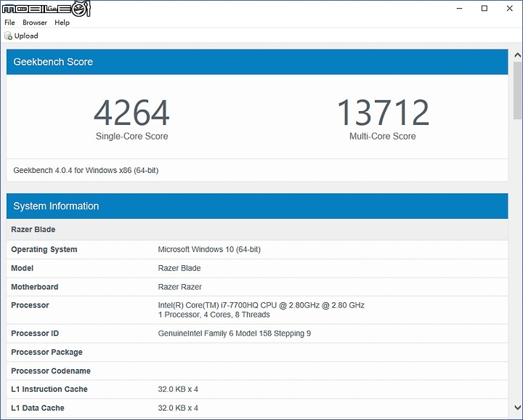This screenshot has height=420, width=523.
Task: Click the Motherboard label
Action: coord(35,287)
